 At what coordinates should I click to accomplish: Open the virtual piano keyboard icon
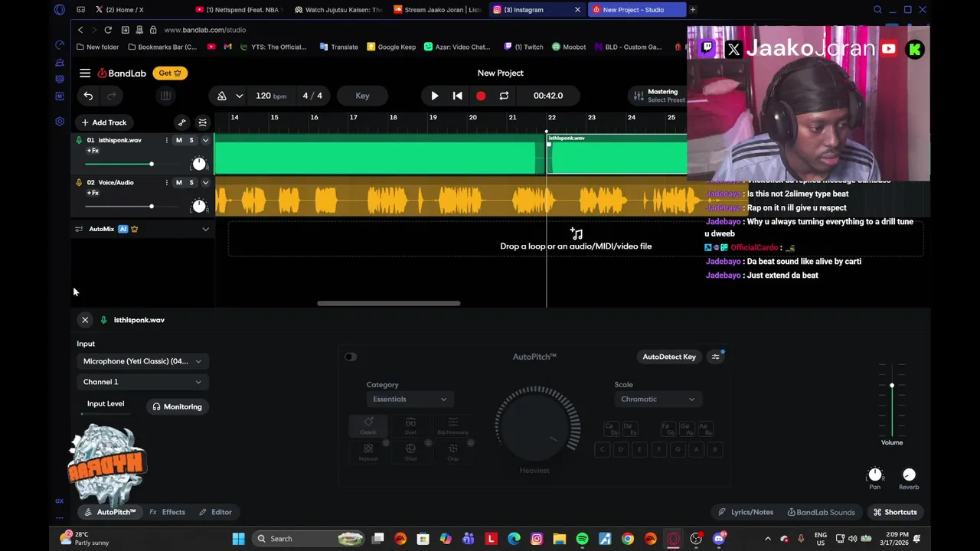click(165, 96)
